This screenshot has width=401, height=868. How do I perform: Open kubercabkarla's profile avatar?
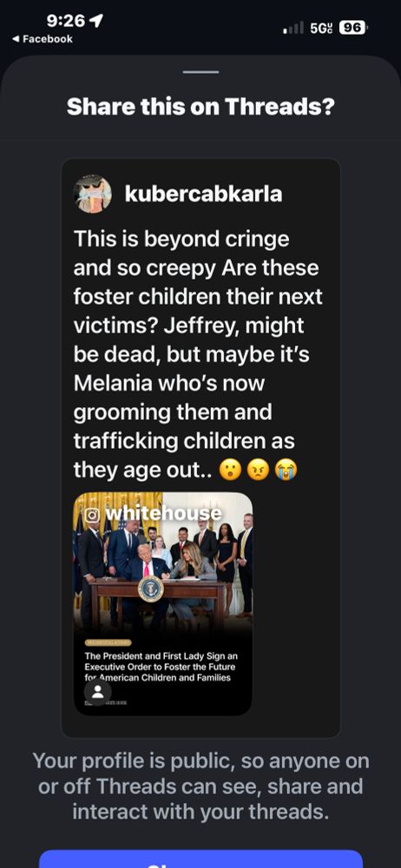[x=93, y=194]
